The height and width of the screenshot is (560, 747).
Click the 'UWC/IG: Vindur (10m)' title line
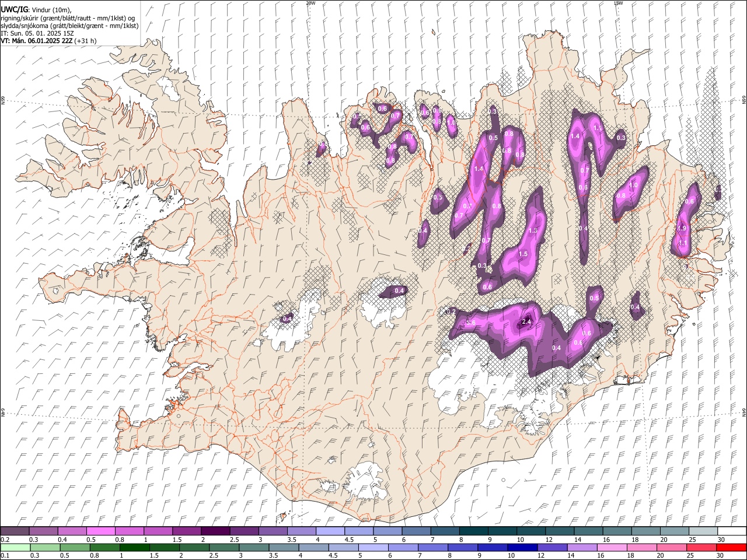click(x=36, y=10)
